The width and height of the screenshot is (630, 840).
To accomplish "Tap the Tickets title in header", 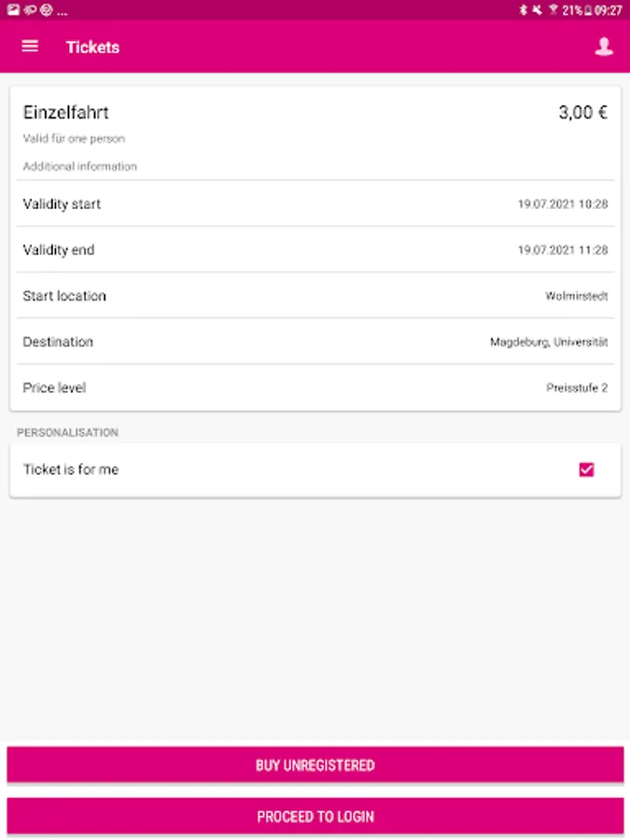I will pyautogui.click(x=92, y=48).
